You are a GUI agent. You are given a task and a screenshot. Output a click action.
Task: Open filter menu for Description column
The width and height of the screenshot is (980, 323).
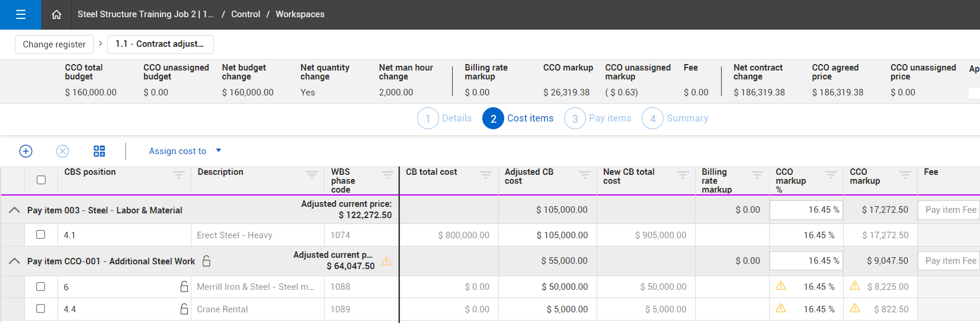coord(312,174)
